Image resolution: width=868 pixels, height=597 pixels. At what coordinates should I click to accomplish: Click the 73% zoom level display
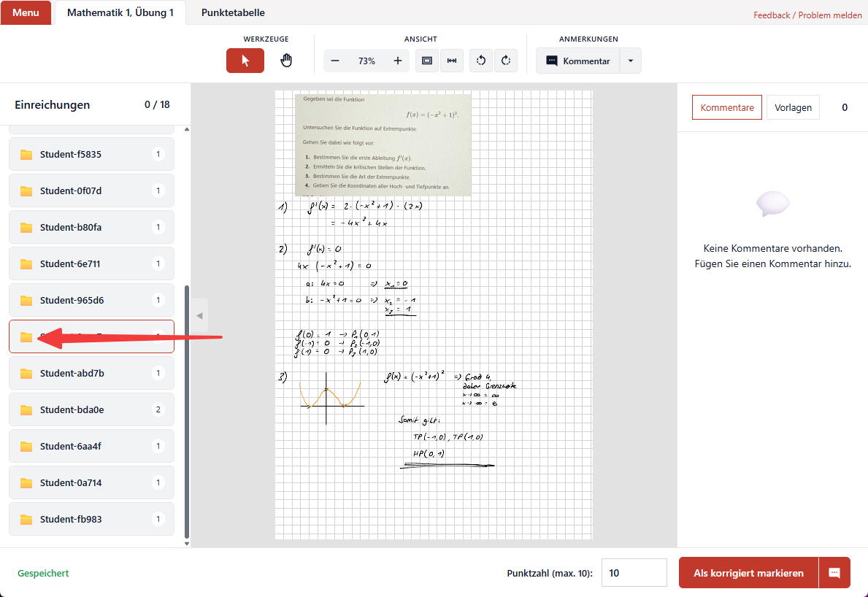click(x=366, y=61)
